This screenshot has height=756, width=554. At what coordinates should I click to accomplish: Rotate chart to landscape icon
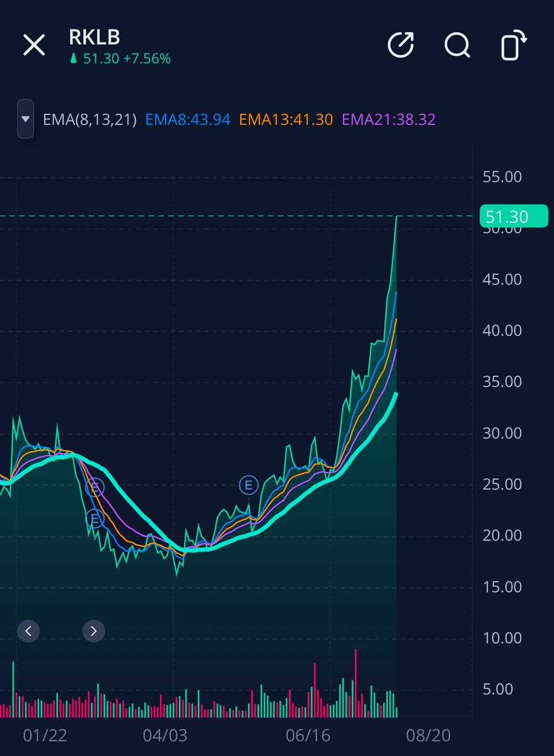tap(514, 46)
